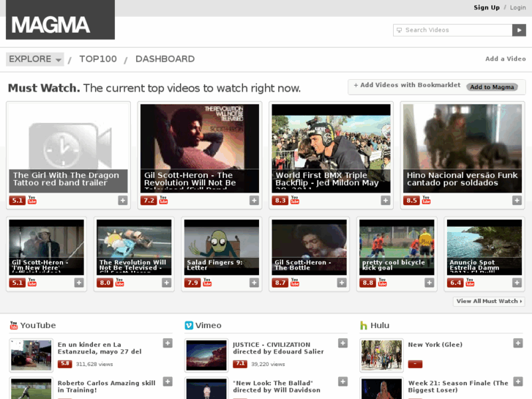Click plus next to Roberto Carlos Amazing skill
The image size is (532, 399).
click(x=168, y=381)
